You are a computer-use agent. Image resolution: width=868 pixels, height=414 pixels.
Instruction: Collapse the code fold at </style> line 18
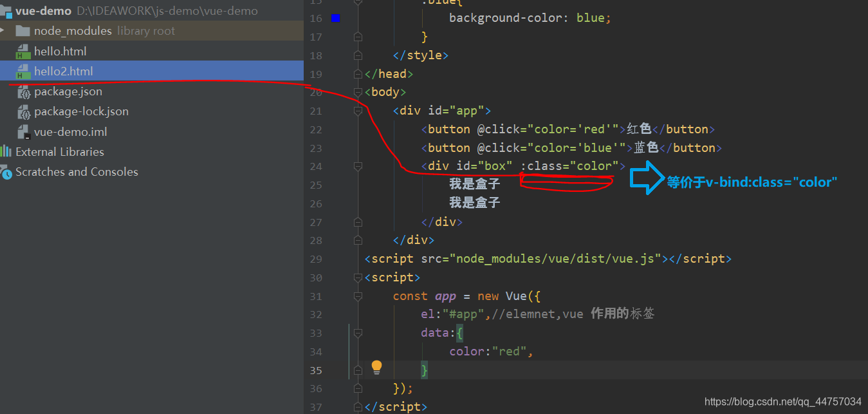(x=358, y=55)
